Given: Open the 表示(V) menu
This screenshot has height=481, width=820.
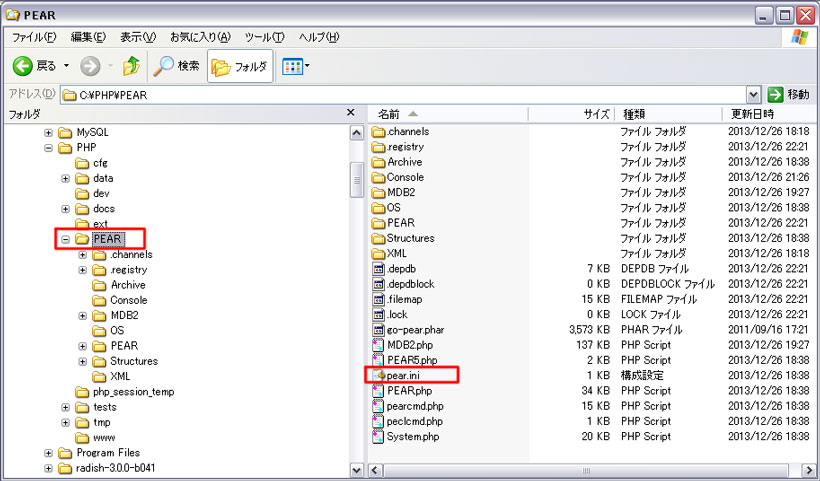Looking at the screenshot, I should point(138,37).
